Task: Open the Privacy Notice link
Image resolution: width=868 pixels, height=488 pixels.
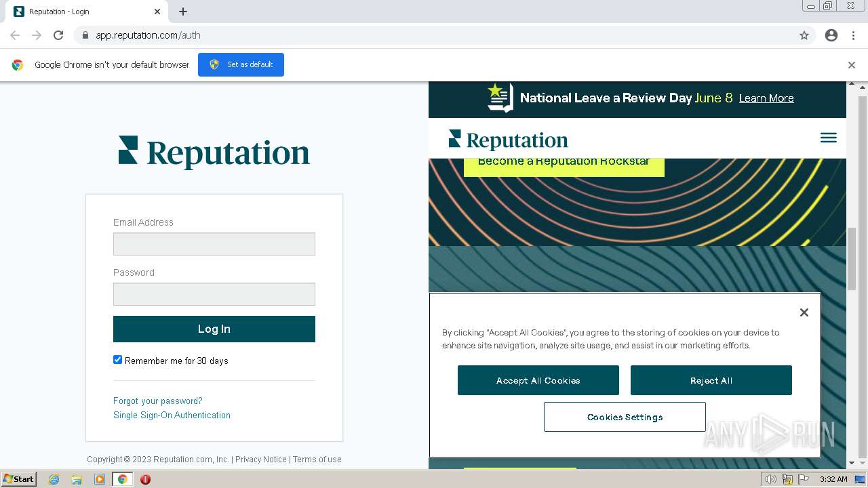Action: [x=261, y=459]
